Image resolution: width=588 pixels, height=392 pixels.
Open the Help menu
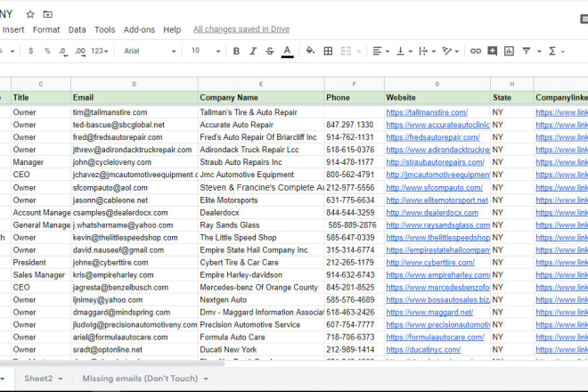172,29
